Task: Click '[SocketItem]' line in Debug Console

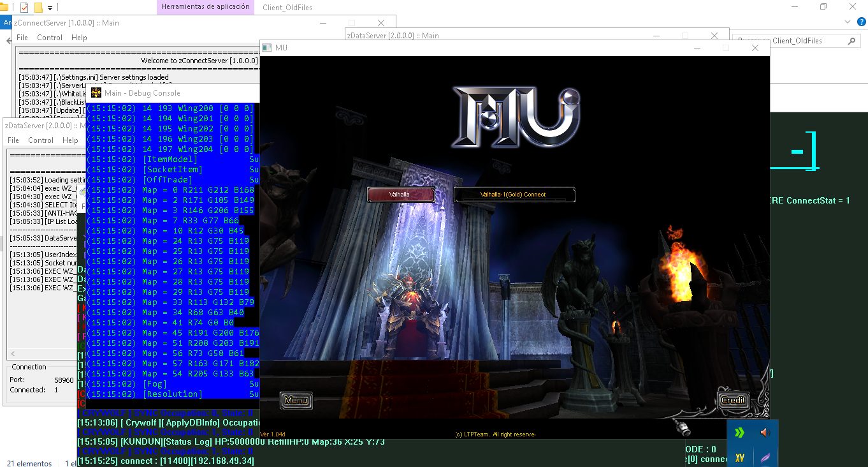Action: coord(173,170)
